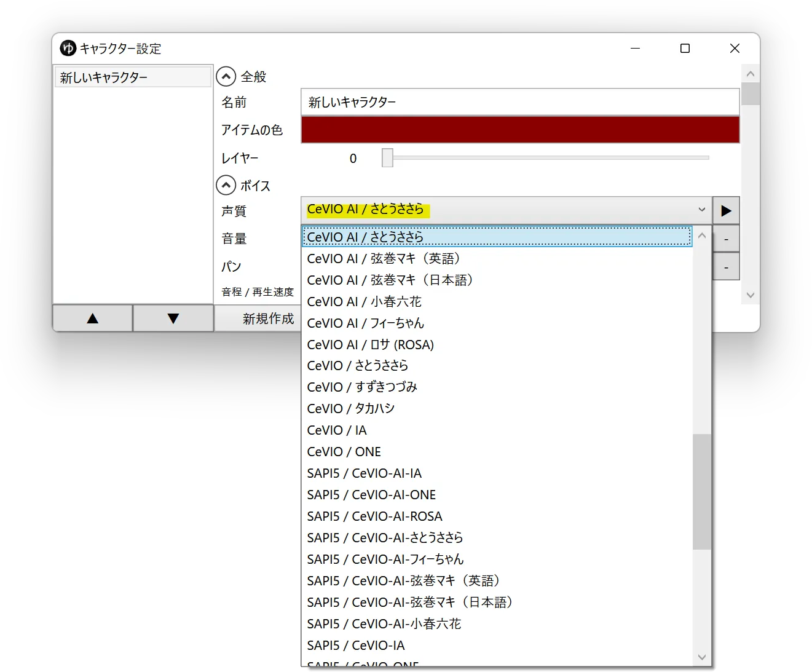Click the app logo icon in the title bar

click(68, 48)
